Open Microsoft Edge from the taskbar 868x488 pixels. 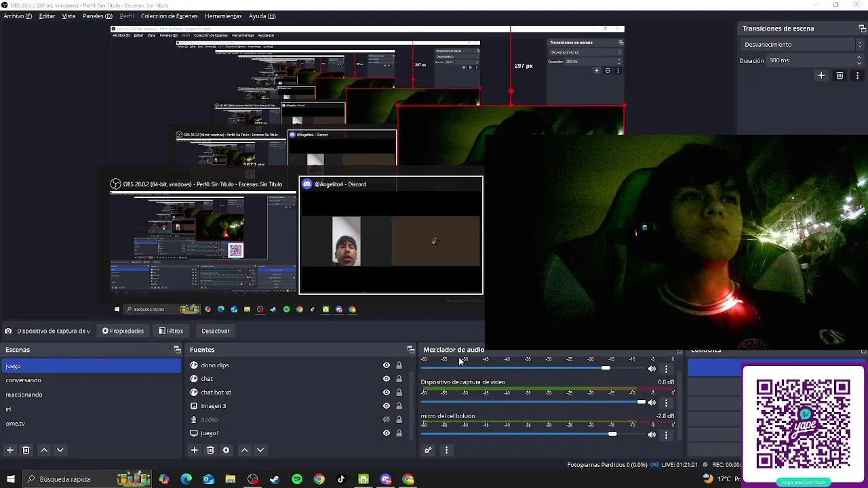coord(186,479)
